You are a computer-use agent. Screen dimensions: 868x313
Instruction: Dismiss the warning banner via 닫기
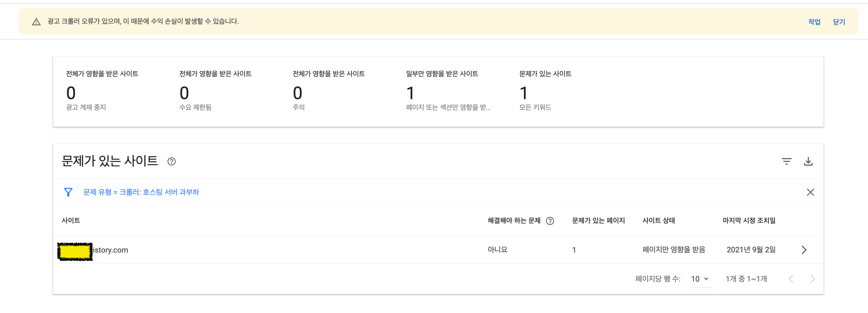pyautogui.click(x=839, y=22)
